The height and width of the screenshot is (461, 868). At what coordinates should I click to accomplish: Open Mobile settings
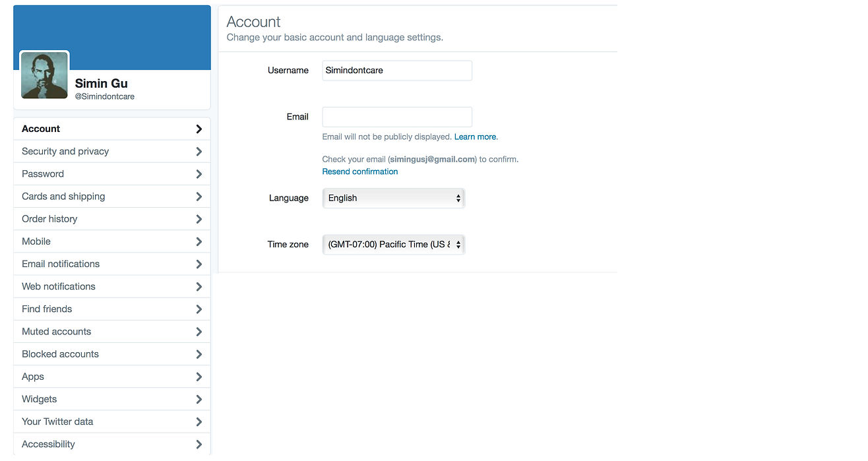tap(112, 241)
